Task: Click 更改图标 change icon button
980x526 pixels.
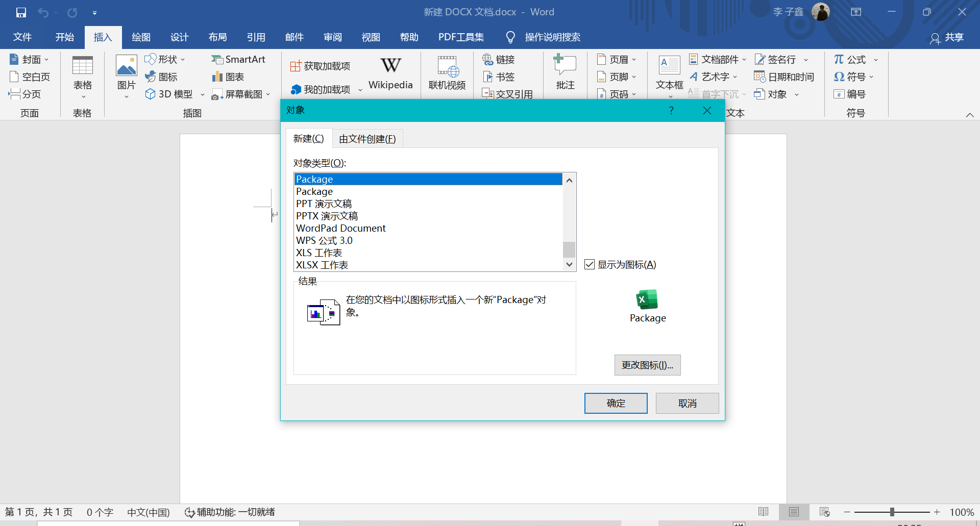Action: (647, 365)
